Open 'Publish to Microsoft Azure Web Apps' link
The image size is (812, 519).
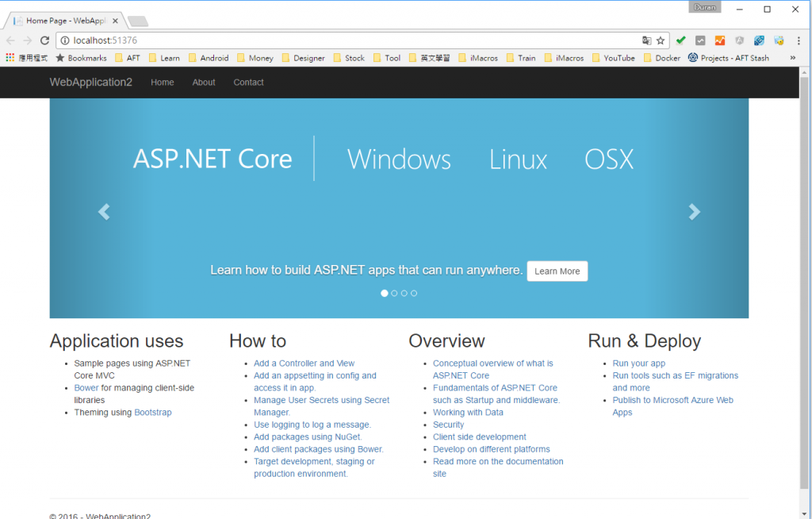[x=672, y=406]
